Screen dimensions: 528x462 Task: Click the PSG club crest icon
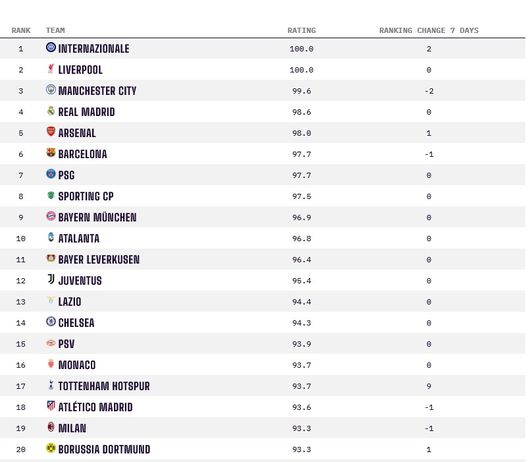(x=51, y=174)
